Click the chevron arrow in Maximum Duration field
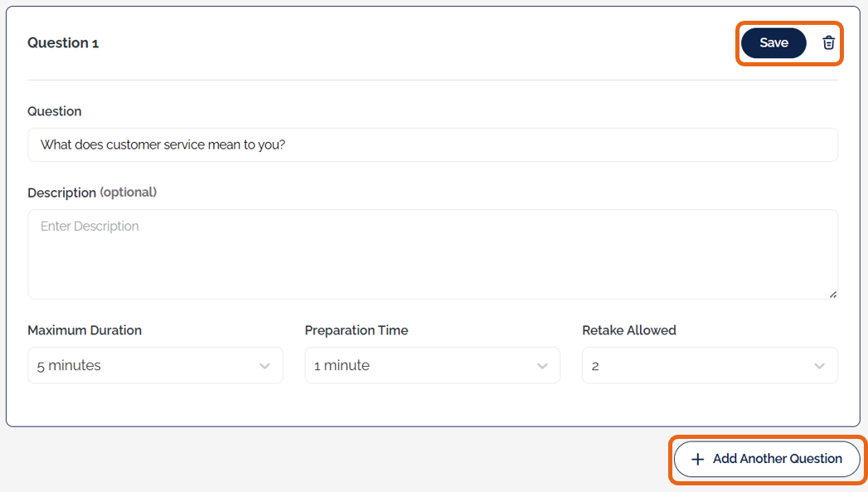Viewport: 868px width, 492px height. click(x=264, y=366)
